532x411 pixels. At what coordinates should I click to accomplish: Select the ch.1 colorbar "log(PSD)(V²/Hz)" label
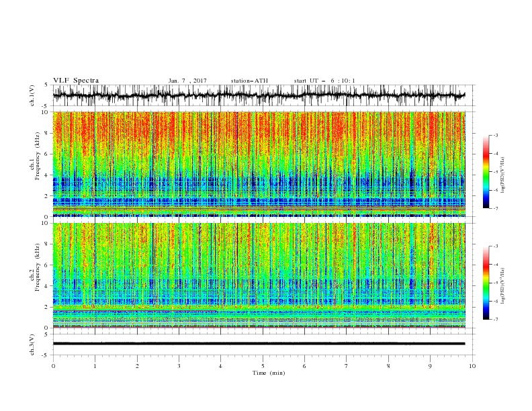pyautogui.click(x=502, y=175)
